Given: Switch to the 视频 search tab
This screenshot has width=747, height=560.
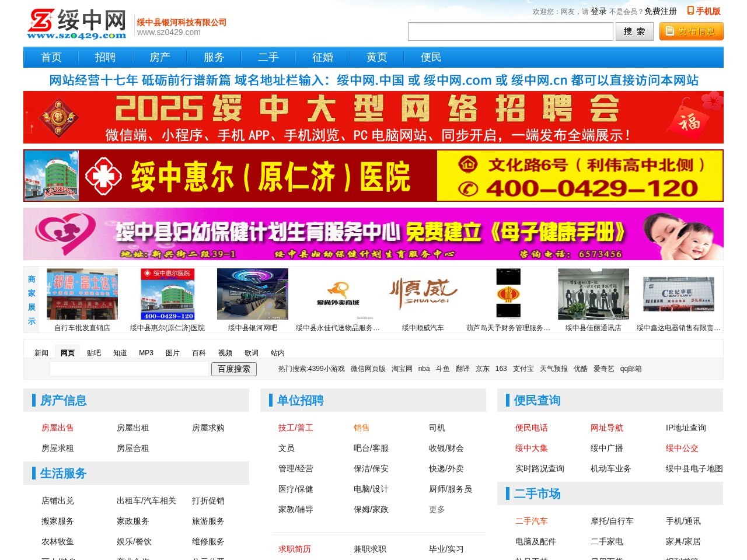Looking at the screenshot, I should click(x=225, y=352).
